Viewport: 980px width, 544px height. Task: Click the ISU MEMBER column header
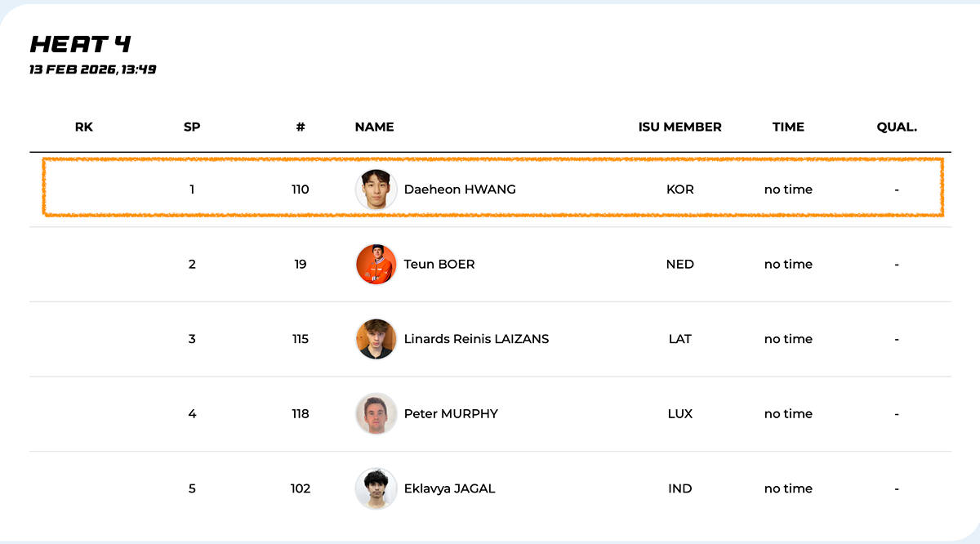click(679, 127)
